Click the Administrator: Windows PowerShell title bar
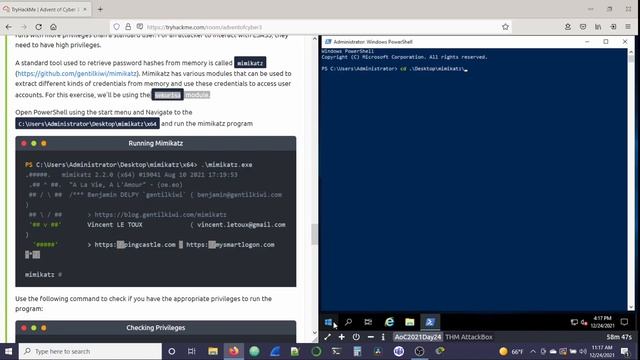Image resolution: width=640 pixels, height=360 pixels. click(453, 42)
